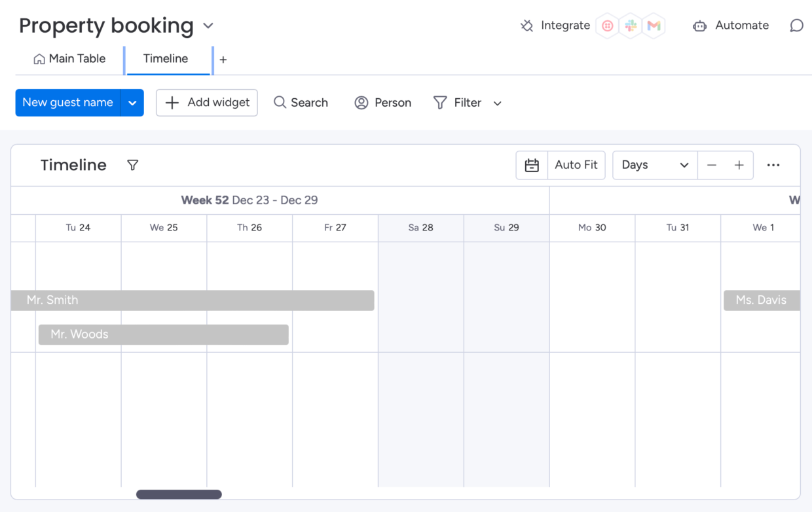Create a booking with New guest name
The height and width of the screenshot is (512, 812).
pos(67,103)
